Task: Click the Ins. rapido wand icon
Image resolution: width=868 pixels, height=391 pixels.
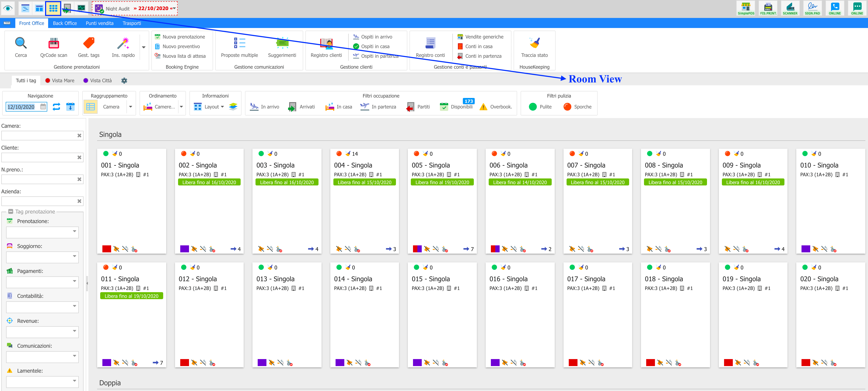Action: [123, 44]
